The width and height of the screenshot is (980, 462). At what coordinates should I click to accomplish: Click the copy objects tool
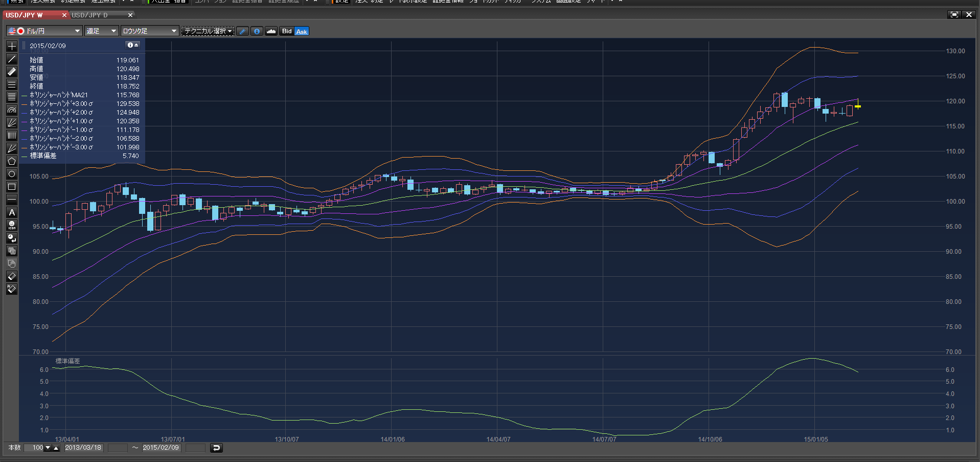pyautogui.click(x=12, y=251)
